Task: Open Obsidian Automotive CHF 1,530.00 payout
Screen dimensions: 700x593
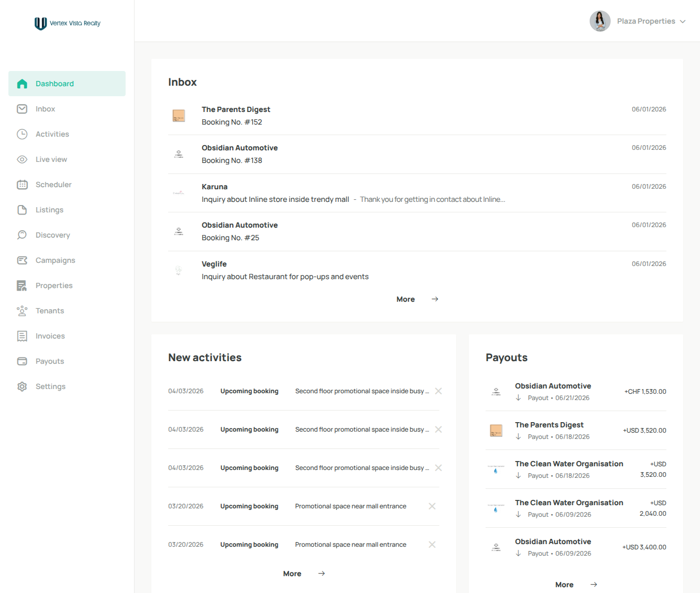Action: pos(576,392)
